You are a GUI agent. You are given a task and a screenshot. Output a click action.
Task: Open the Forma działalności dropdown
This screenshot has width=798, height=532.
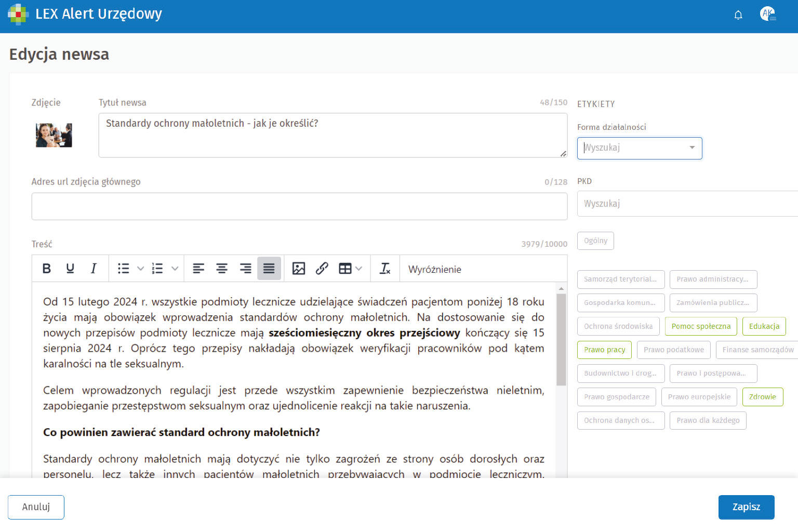tap(640, 148)
